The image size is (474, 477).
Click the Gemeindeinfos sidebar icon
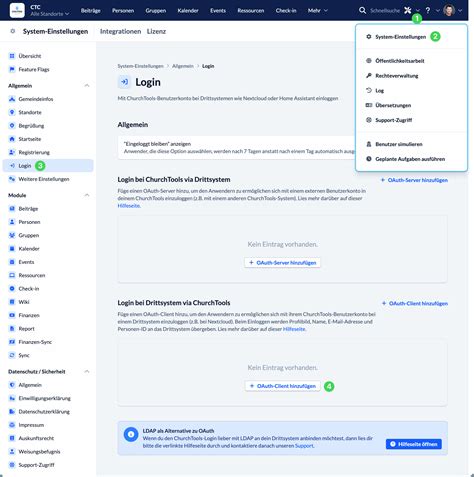pyautogui.click(x=12, y=99)
